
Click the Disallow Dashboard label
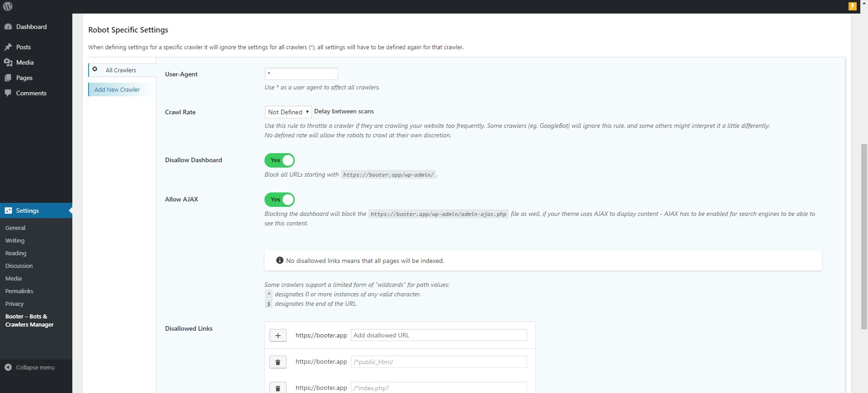pyautogui.click(x=193, y=160)
